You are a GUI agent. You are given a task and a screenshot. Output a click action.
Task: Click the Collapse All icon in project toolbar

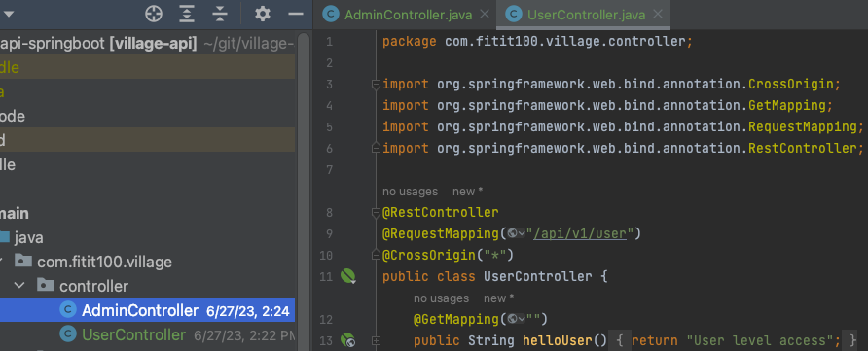pos(219,14)
